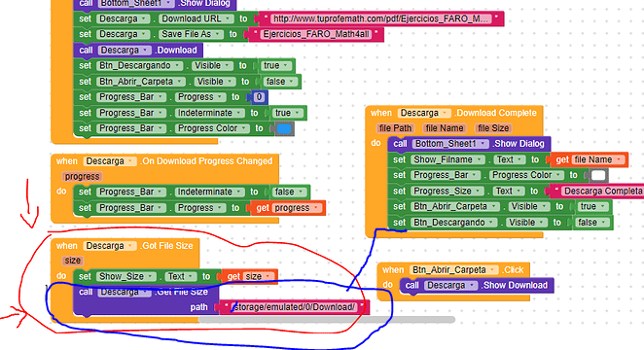The image size is (644, 350).
Task: Select the get file Name variable block
Action: pos(589,160)
